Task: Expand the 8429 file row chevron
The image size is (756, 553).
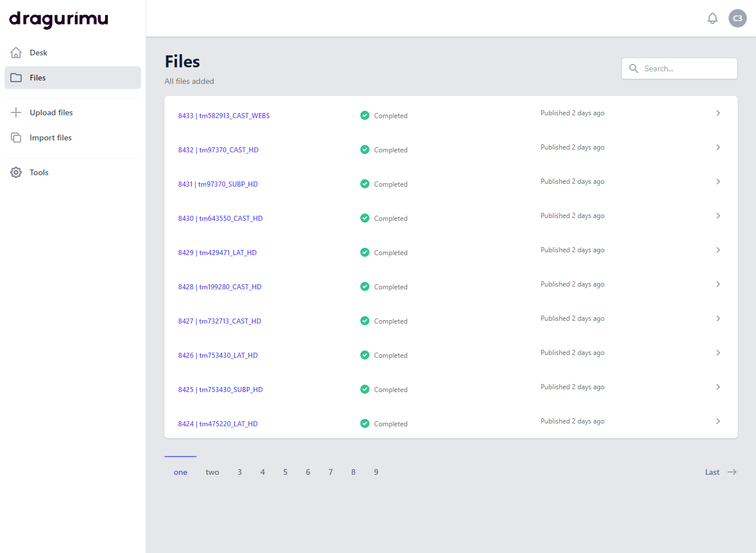Action: click(718, 250)
